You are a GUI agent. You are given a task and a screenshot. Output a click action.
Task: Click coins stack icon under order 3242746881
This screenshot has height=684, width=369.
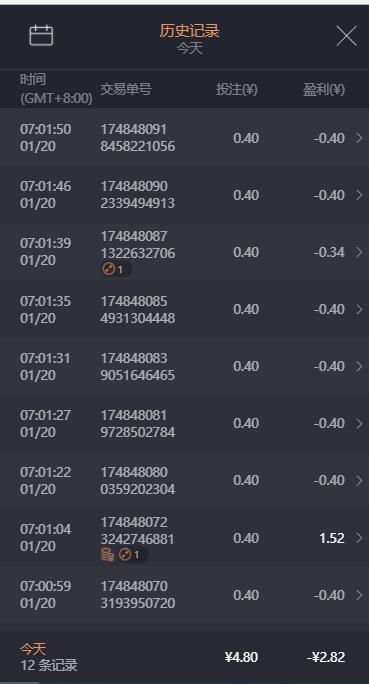107,554
